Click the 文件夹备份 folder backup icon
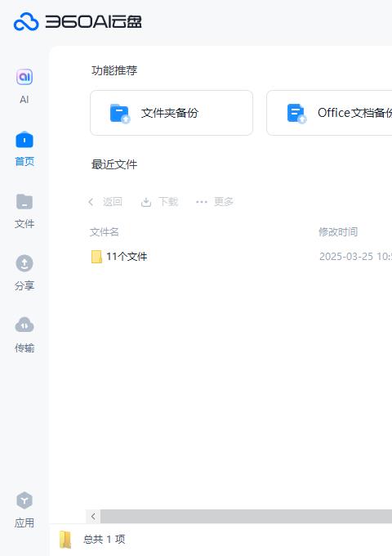Image resolution: width=392 pixels, height=556 pixels. pos(120,114)
